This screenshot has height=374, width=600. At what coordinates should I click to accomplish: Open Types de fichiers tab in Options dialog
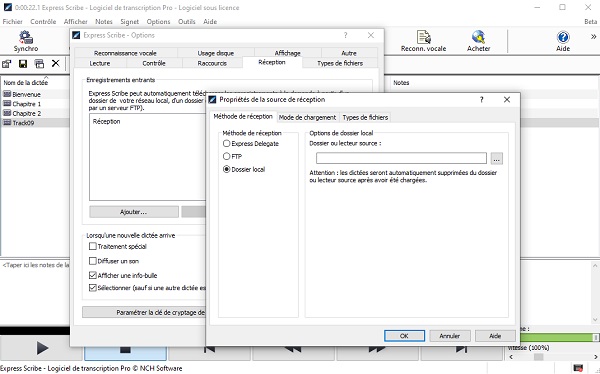pos(340,63)
